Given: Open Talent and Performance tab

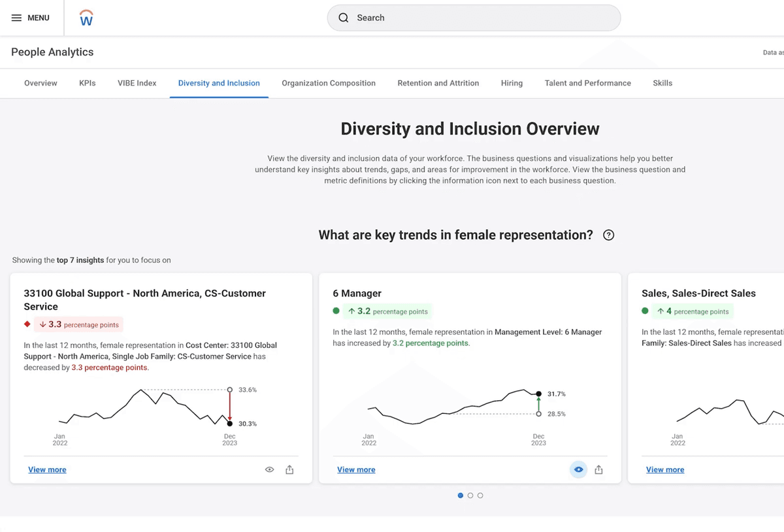Looking at the screenshot, I should [588, 83].
